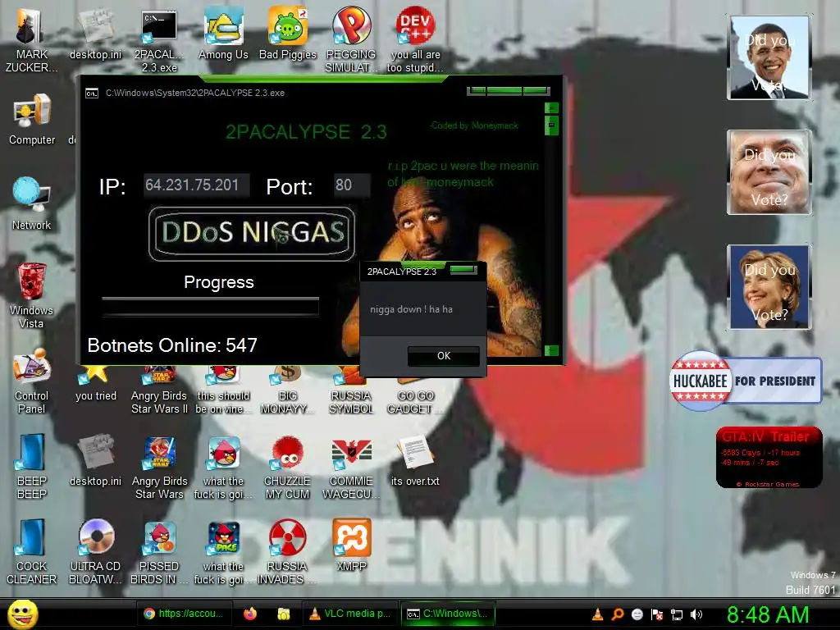Click the 8:48 AM clock
840x630 pixels.
click(x=768, y=615)
